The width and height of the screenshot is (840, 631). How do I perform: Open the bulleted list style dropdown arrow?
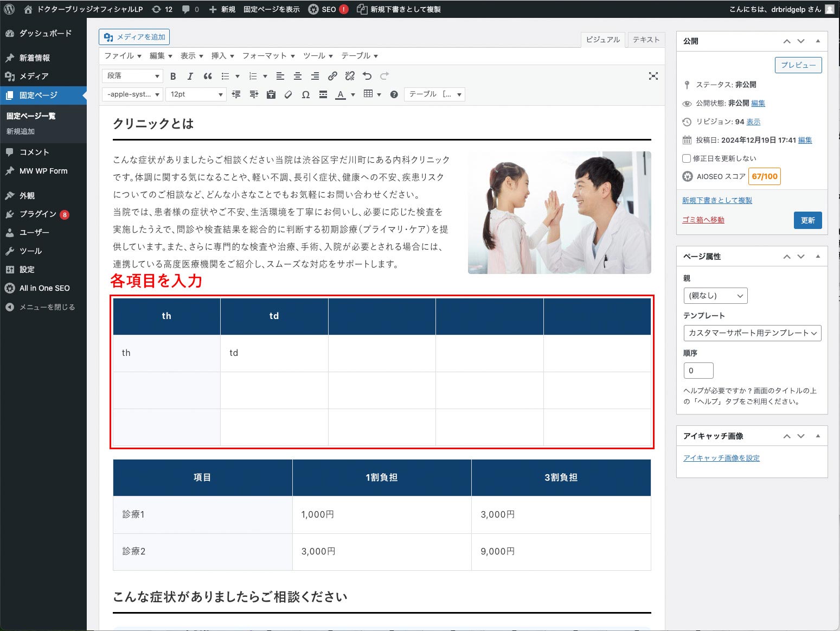[x=238, y=76]
